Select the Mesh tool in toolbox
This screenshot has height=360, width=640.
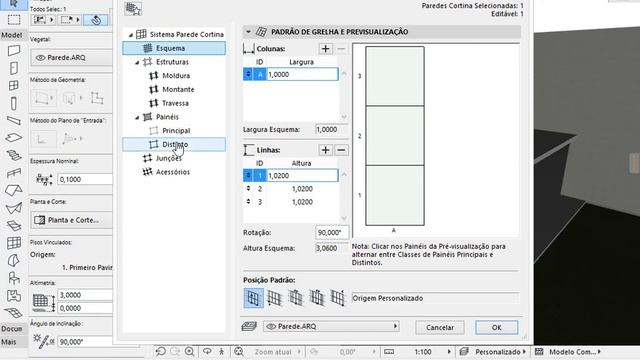point(13,313)
